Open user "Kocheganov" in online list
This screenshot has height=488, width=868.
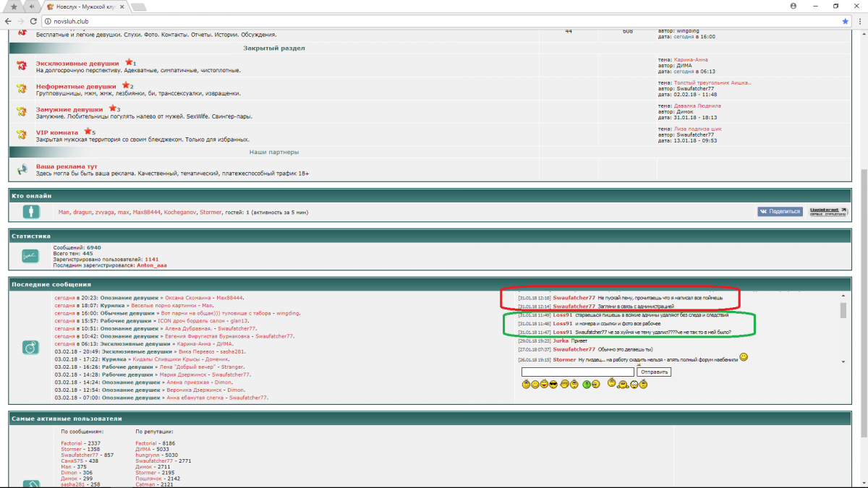[x=179, y=213]
